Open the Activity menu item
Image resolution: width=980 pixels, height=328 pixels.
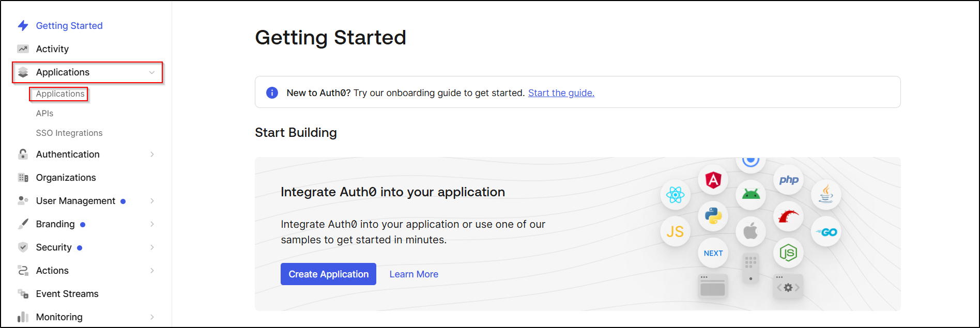click(x=52, y=49)
